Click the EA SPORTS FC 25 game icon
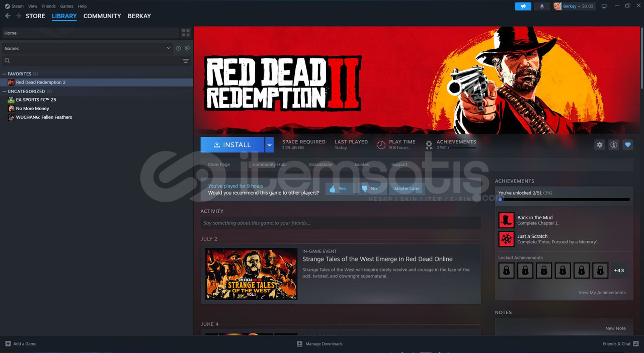 (x=11, y=100)
